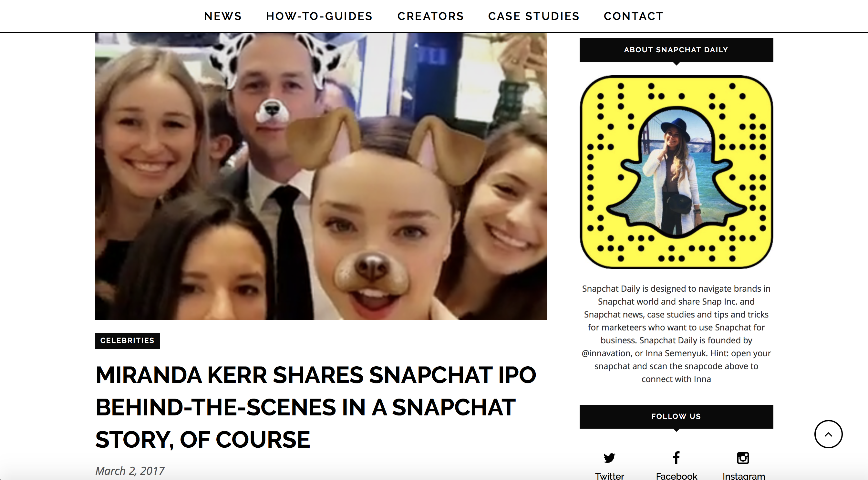Image resolution: width=868 pixels, height=480 pixels.
Task: Click the Facebook f icon
Action: [676, 457]
